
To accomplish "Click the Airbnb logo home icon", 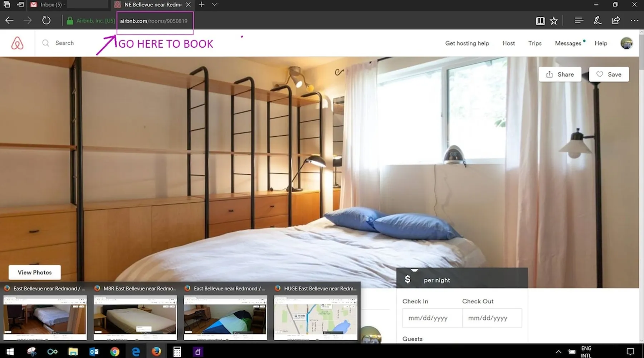I will click(x=17, y=43).
